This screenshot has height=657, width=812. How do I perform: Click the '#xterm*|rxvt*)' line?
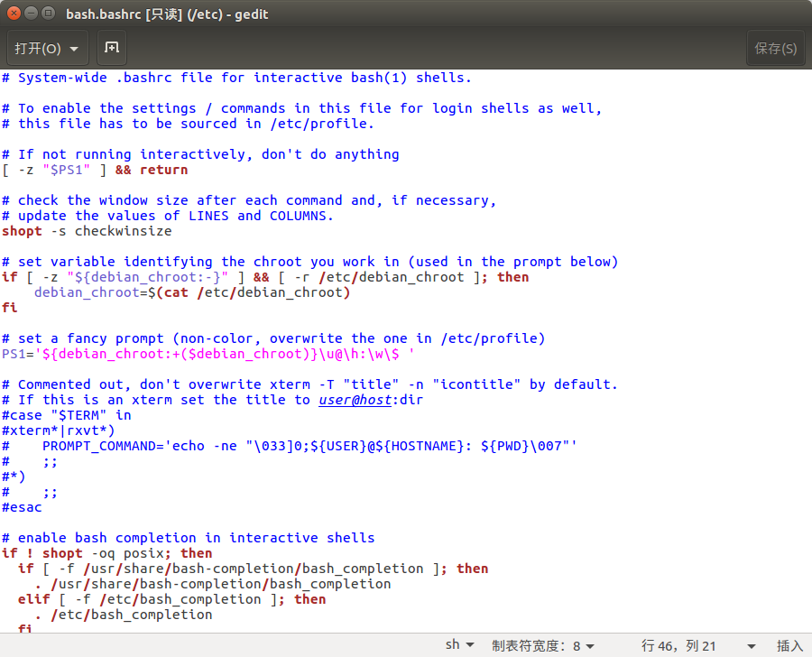click(59, 430)
